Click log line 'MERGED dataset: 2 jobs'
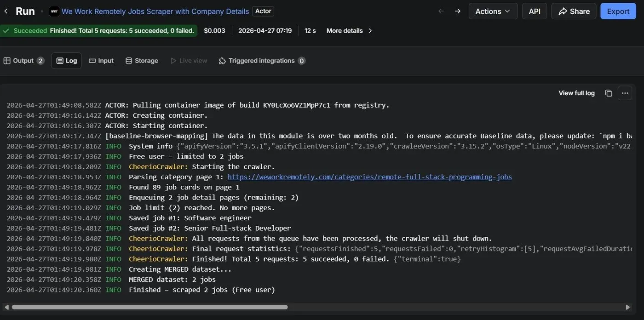The image size is (644, 320). tap(111, 280)
